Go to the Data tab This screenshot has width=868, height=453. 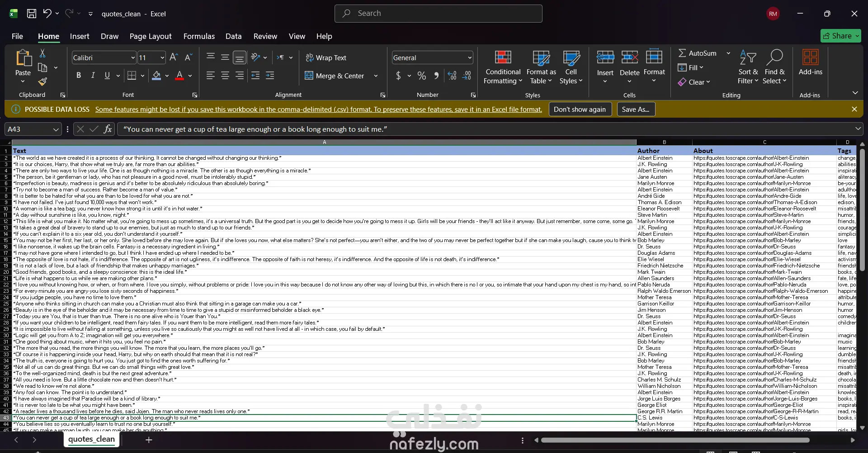(x=233, y=36)
